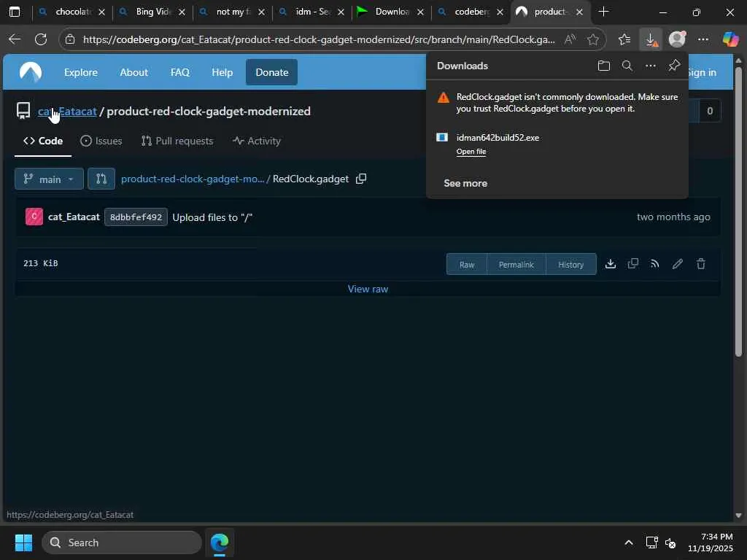
Task: Switch to the Pull requests tab
Action: 177,141
